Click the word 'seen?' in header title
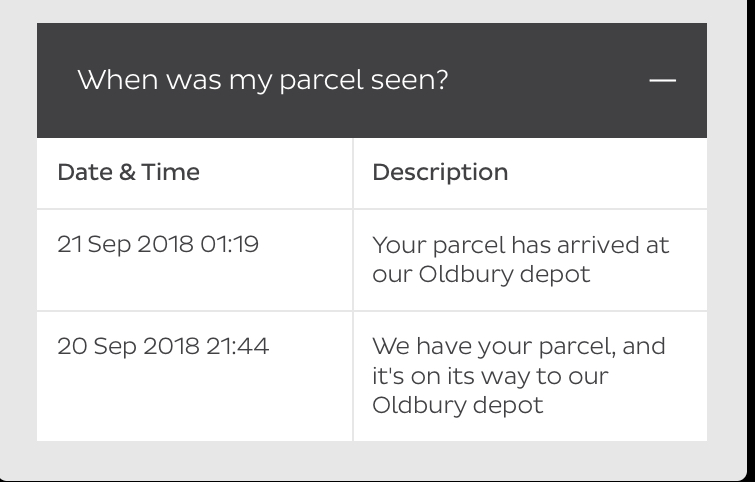This screenshot has height=482, width=755. [x=410, y=80]
